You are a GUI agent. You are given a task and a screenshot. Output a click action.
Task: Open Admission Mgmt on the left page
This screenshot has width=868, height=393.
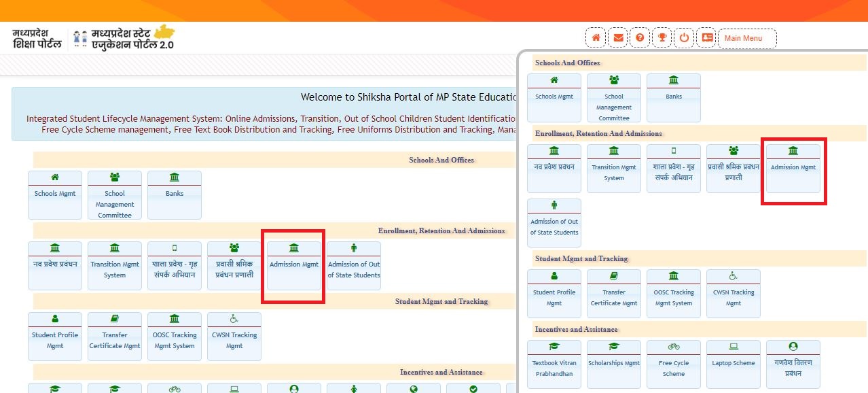pos(293,265)
